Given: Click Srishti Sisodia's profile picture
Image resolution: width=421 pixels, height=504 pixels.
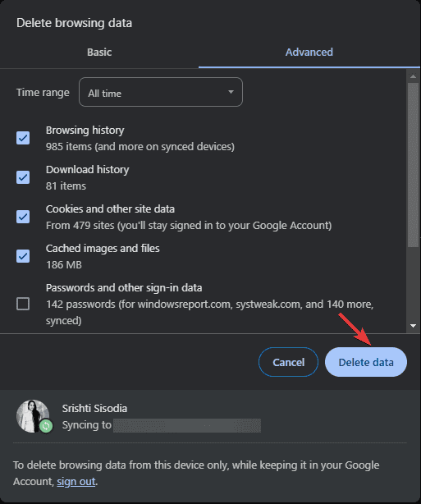Looking at the screenshot, I should (33, 416).
